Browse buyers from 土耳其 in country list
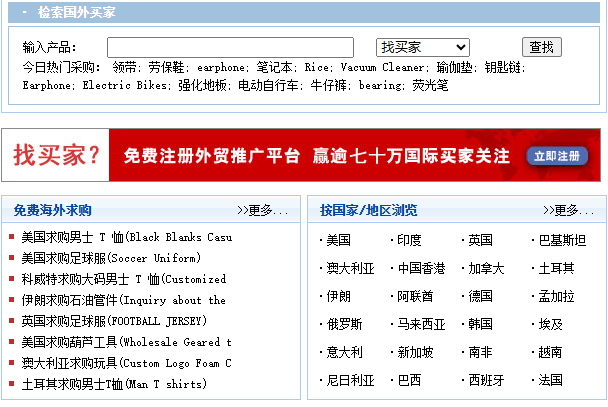 coord(556,268)
